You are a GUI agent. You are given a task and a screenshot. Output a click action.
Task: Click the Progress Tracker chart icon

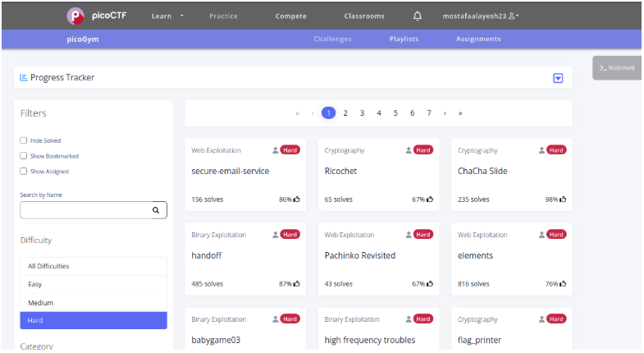click(x=24, y=77)
